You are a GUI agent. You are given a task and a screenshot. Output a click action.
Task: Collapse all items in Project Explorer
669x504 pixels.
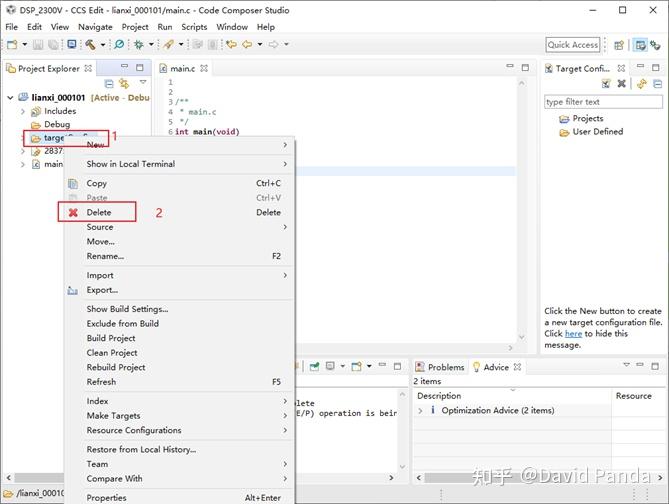pos(109,83)
